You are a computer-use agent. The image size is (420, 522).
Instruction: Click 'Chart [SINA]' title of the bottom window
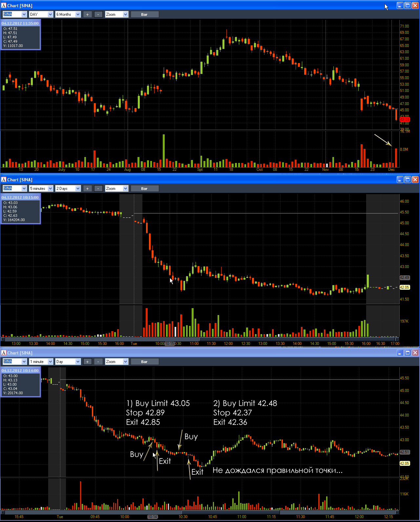coord(20,353)
